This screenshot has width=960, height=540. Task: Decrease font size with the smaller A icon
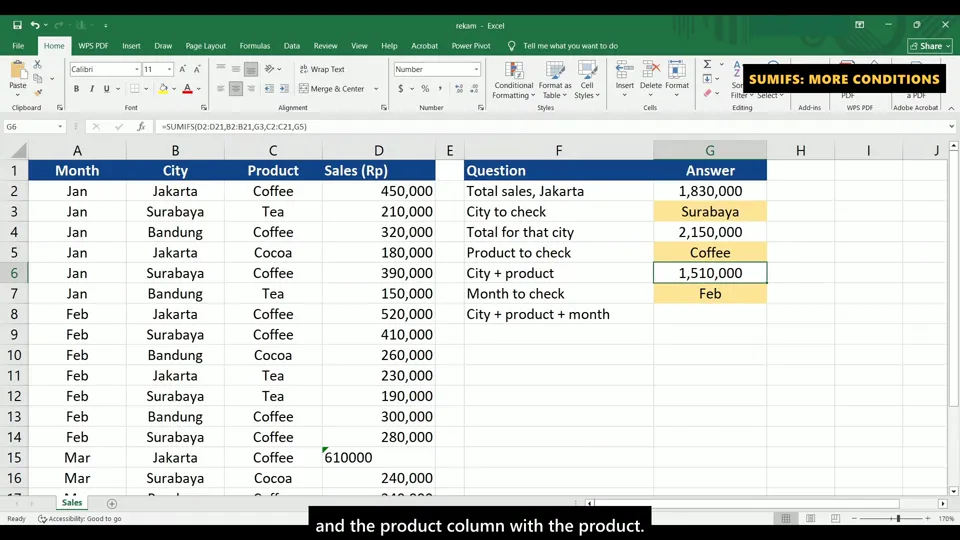point(197,69)
